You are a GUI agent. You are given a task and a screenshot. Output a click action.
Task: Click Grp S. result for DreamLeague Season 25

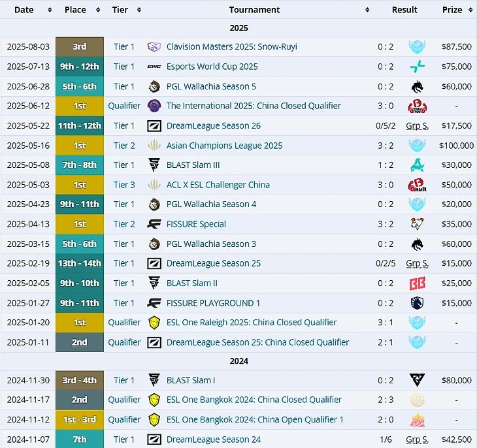417,264
